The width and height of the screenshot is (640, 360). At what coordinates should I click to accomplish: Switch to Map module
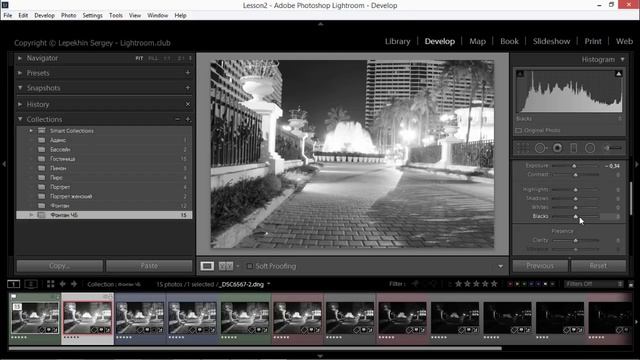tap(478, 41)
